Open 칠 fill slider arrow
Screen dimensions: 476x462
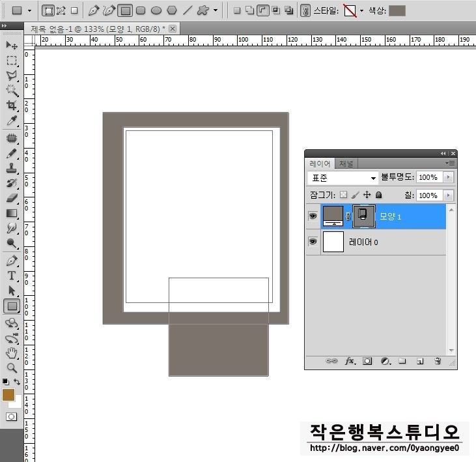click(449, 195)
